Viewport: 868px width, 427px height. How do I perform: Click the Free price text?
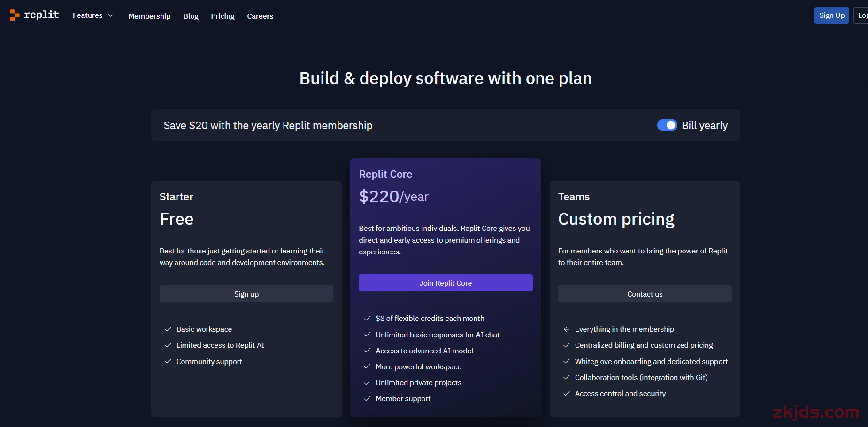click(x=177, y=219)
